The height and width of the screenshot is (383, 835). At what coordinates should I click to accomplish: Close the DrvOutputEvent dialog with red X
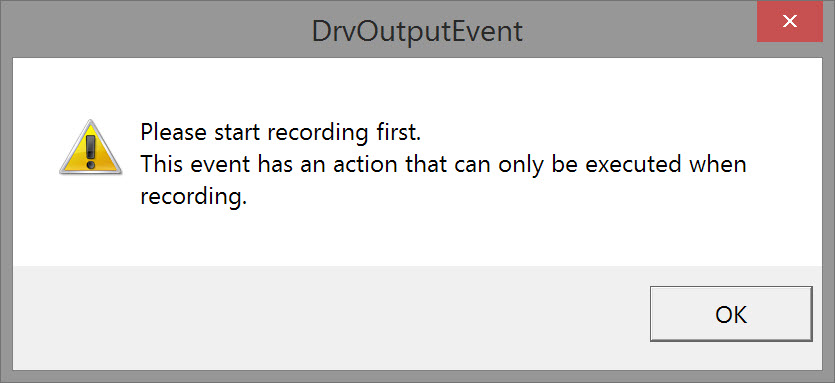(790, 21)
